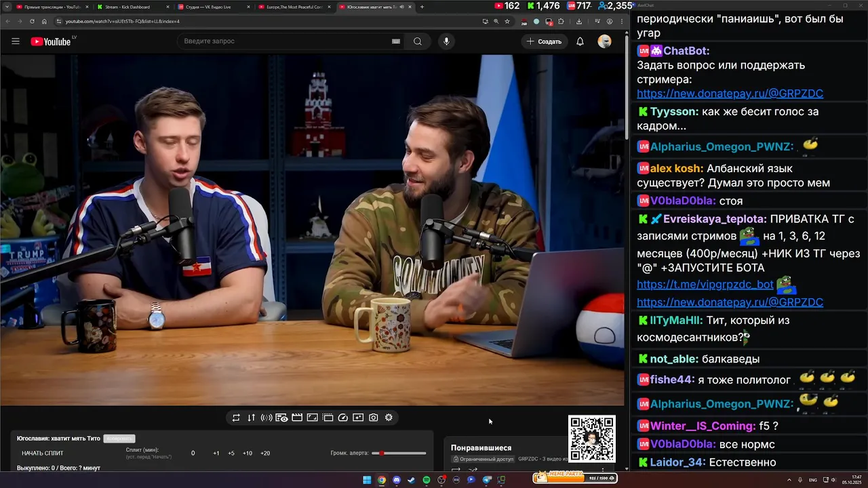Open the taskbar clock and date

click(x=852, y=480)
